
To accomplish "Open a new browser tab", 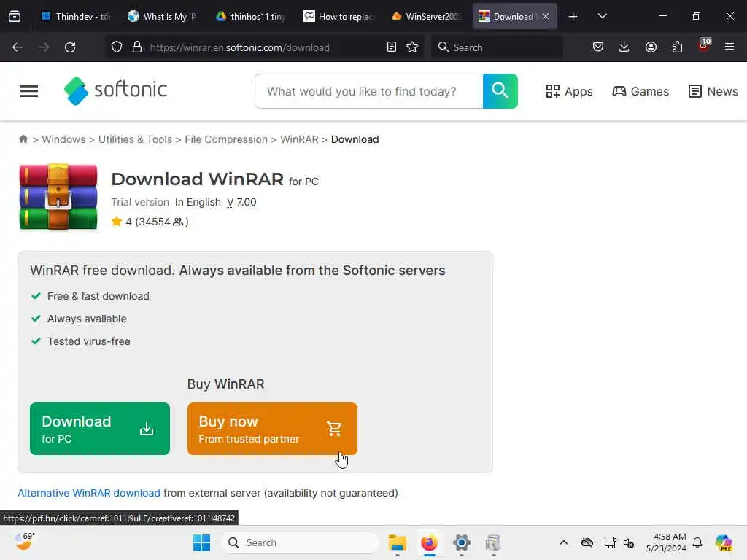I will [x=573, y=16].
